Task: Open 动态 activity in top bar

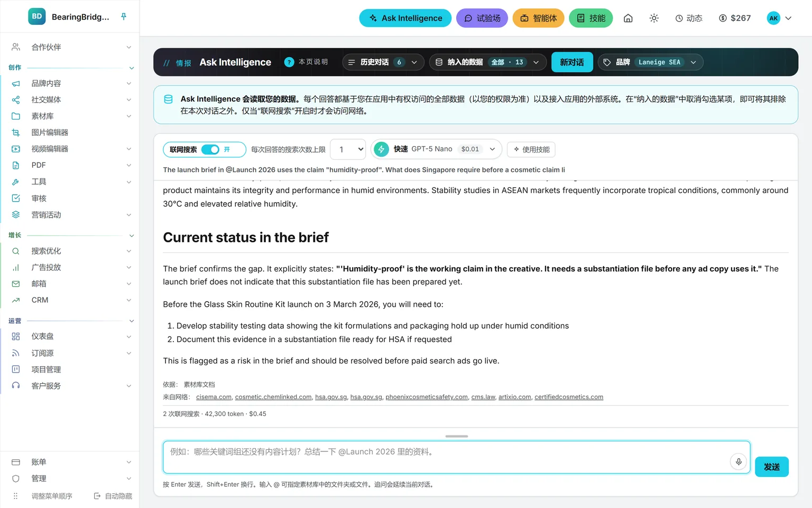Action: pyautogui.click(x=689, y=18)
